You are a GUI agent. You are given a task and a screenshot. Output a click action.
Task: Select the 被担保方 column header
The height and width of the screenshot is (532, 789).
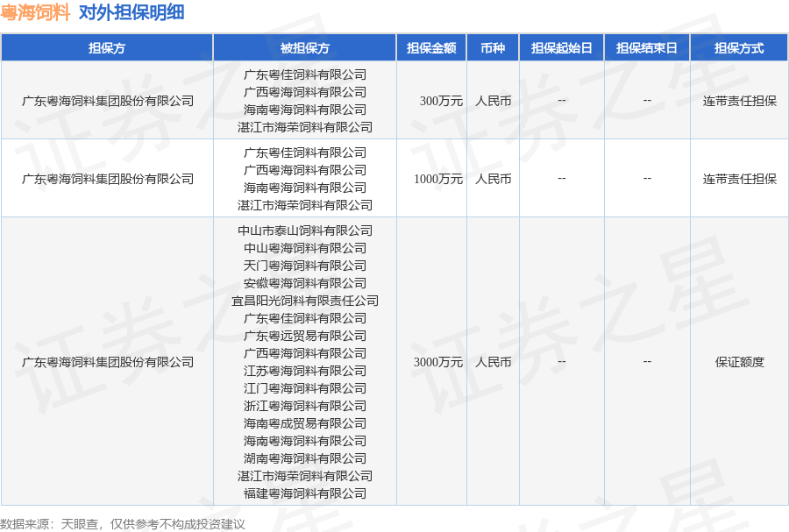click(305, 48)
